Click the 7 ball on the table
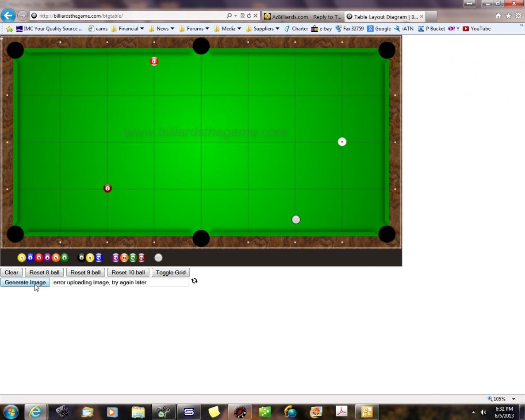 point(107,189)
